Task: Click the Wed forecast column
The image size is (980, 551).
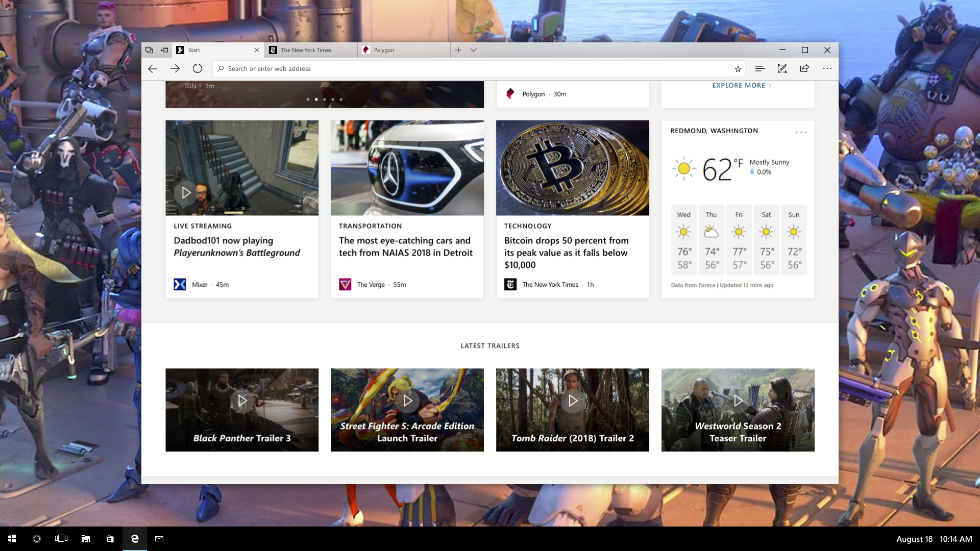Action: click(684, 240)
